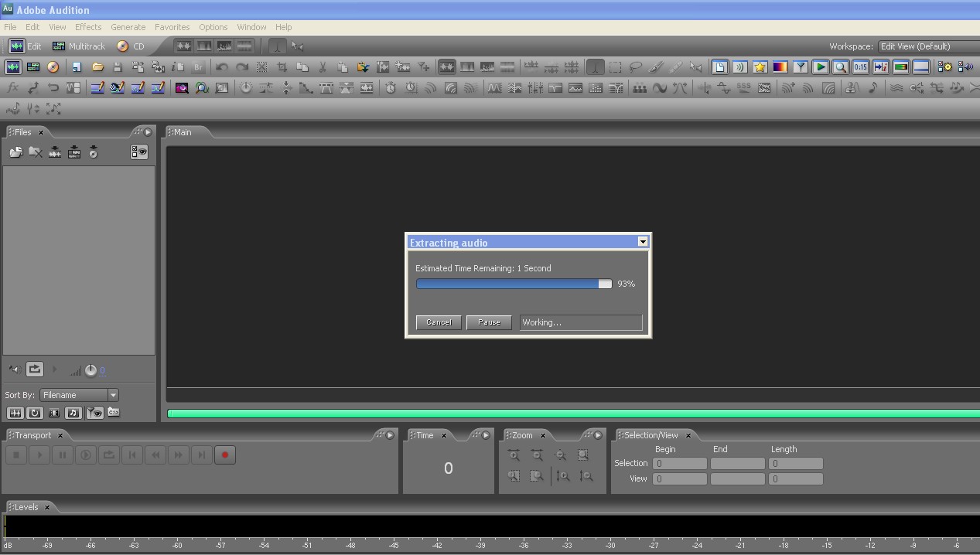980x555 pixels.
Task: Click Show Transport Controls play icon
Action: click(821, 67)
